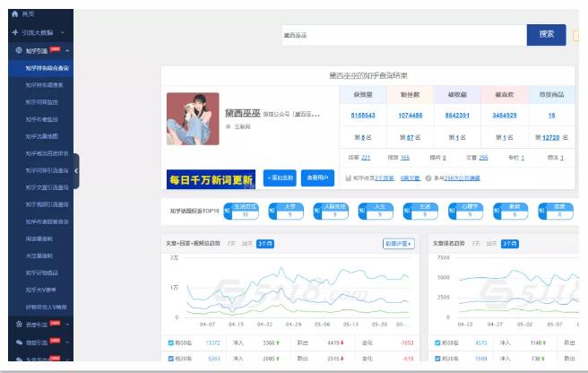The height and width of the screenshot is (373, 588).
Task: Click the 添加监控 button
Action: [280, 178]
